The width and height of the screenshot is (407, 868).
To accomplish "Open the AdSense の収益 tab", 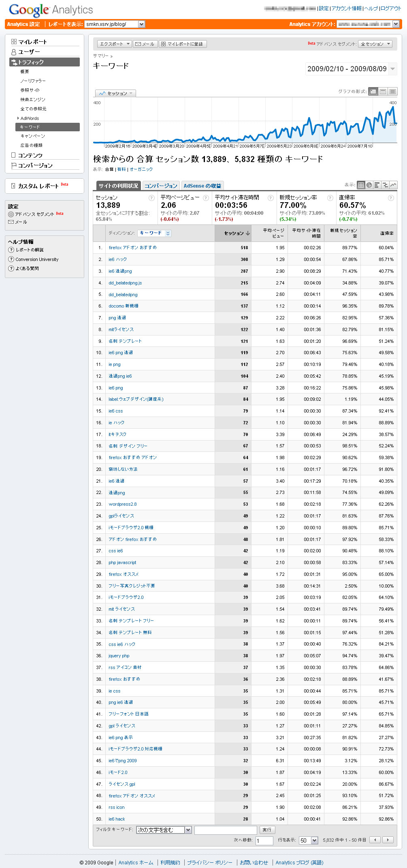I will click(x=202, y=186).
